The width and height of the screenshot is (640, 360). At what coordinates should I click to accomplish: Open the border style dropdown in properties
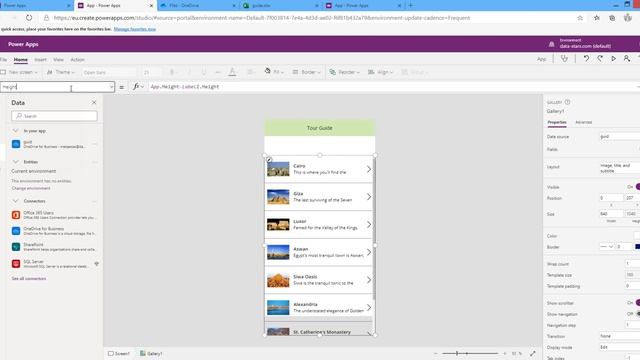click(x=607, y=247)
